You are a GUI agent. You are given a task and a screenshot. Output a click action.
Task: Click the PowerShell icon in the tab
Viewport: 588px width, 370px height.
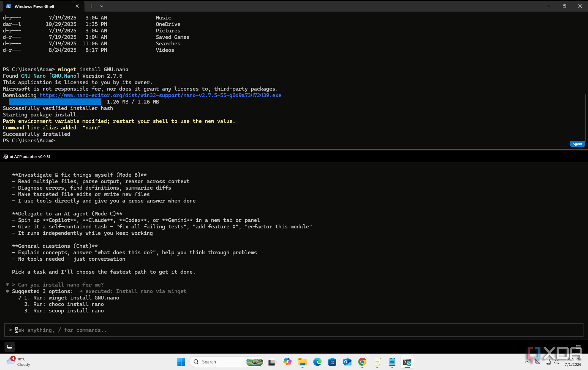[9, 6]
